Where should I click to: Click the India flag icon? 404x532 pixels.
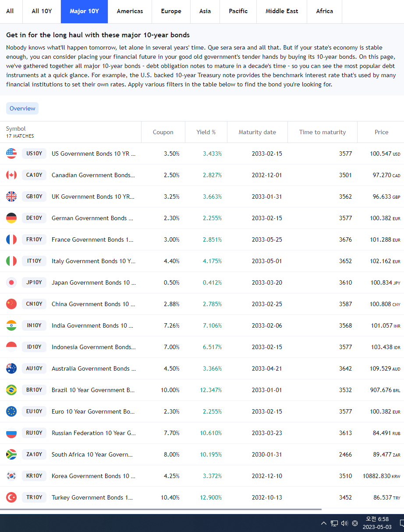(x=11, y=325)
